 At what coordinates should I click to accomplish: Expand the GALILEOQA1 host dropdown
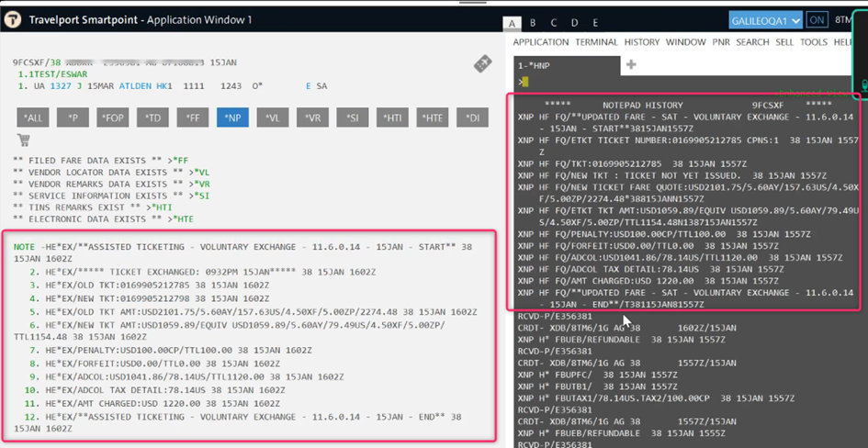pyautogui.click(x=765, y=20)
